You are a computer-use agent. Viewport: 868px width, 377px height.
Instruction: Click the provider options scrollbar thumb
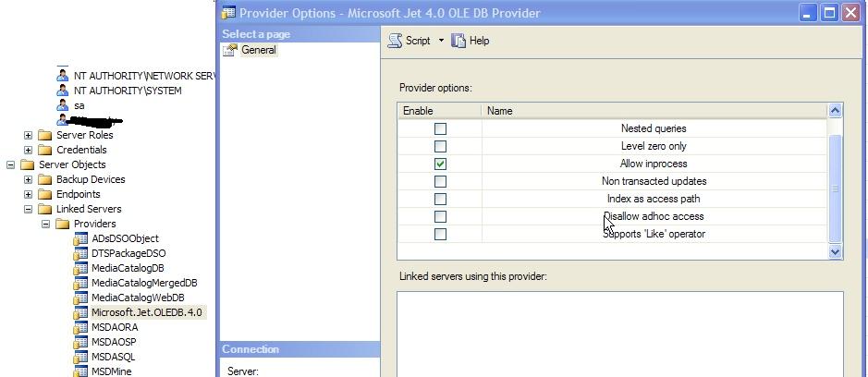835,188
